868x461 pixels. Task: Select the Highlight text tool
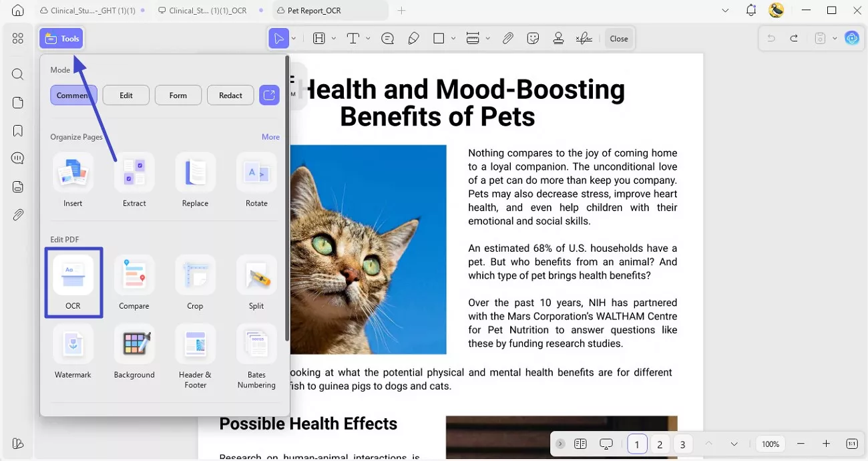point(319,39)
